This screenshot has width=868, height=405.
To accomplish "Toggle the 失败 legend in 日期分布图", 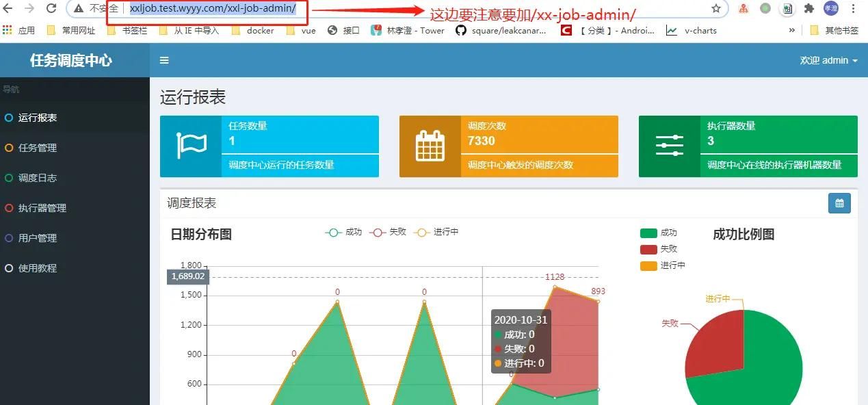I will point(389,233).
